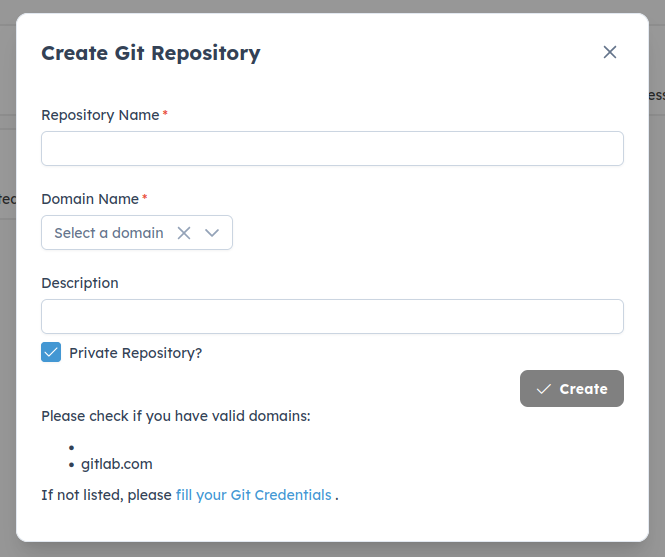The image size is (665, 557).
Task: Click the red asterisk beside Repository Name
Action: 165,114
